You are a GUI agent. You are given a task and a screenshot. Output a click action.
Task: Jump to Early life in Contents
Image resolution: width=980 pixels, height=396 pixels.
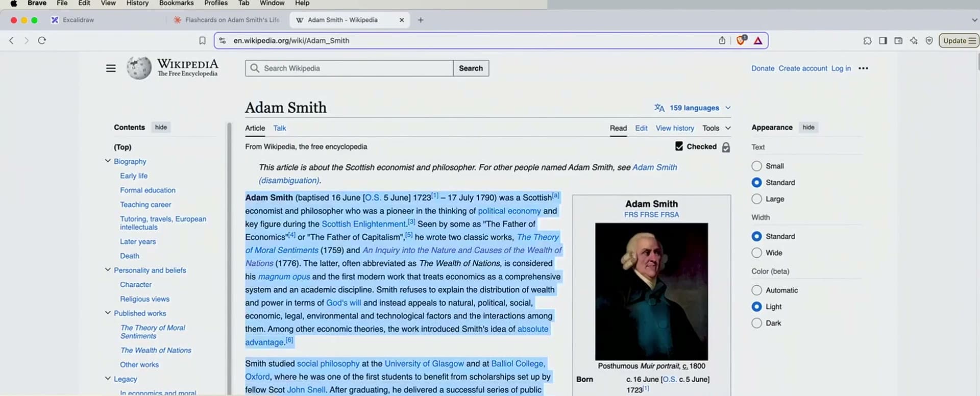(x=134, y=176)
